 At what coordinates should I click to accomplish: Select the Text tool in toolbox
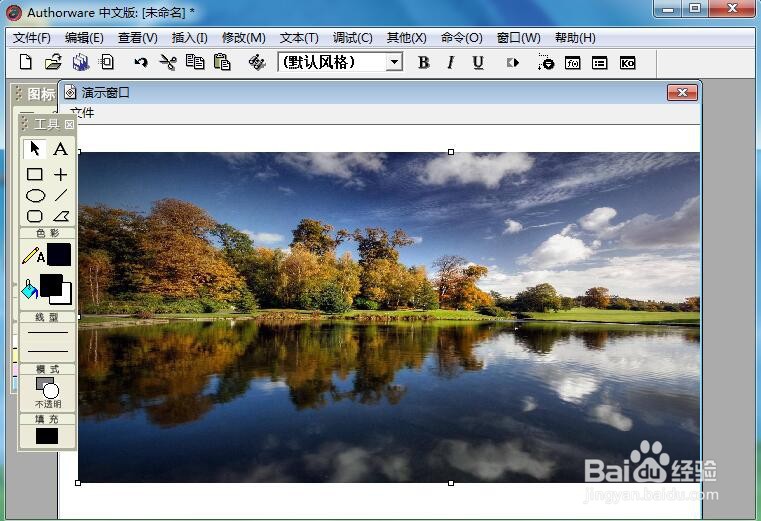click(x=61, y=149)
